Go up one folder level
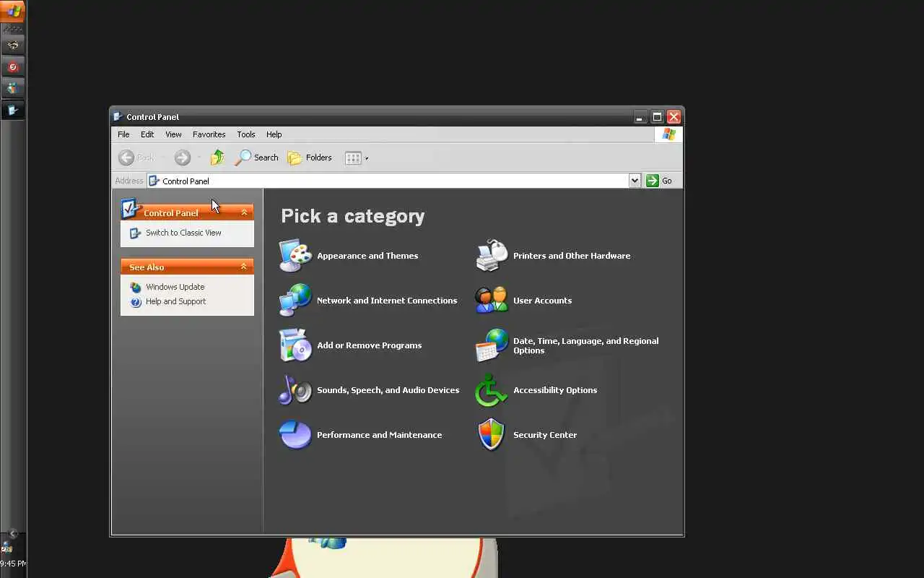 217,158
